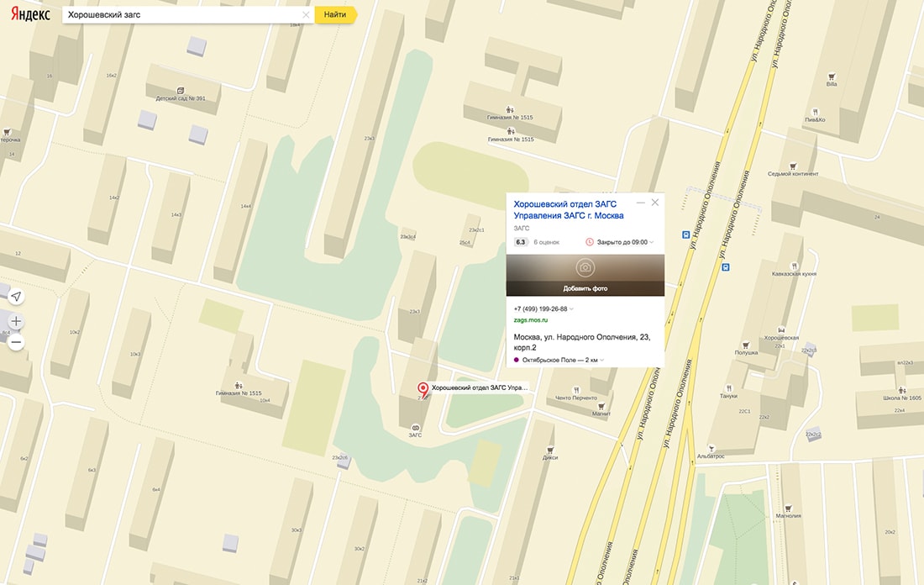924x585 pixels.
Task: Click building number 16к2
Action: coord(112,76)
